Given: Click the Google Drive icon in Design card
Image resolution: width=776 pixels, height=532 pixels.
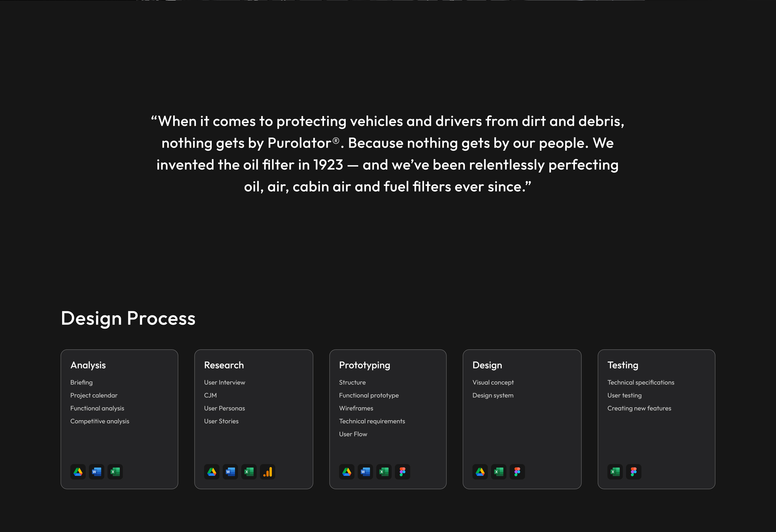Looking at the screenshot, I should click(x=480, y=472).
